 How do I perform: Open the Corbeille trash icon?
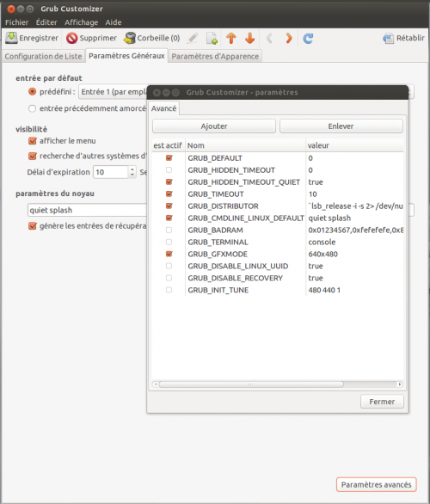point(130,38)
